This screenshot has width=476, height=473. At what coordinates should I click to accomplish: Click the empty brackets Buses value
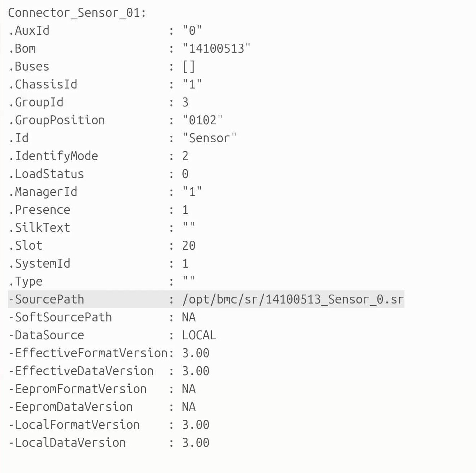(189, 66)
